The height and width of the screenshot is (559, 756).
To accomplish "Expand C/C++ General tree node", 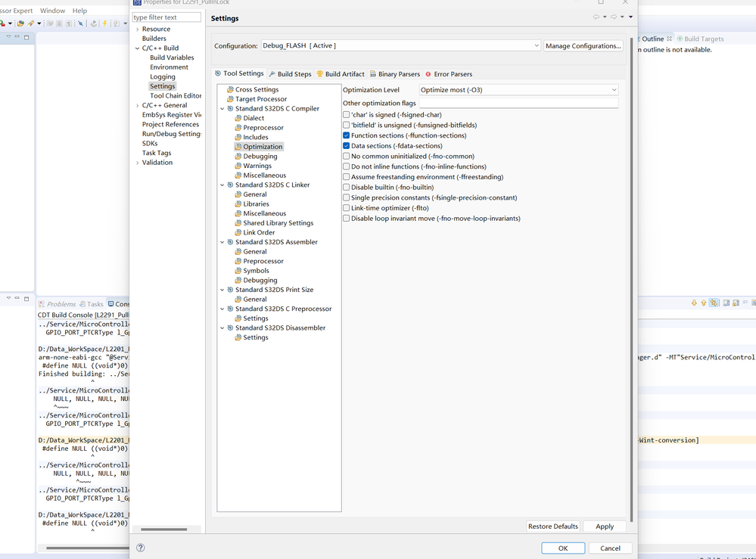I will click(x=138, y=106).
